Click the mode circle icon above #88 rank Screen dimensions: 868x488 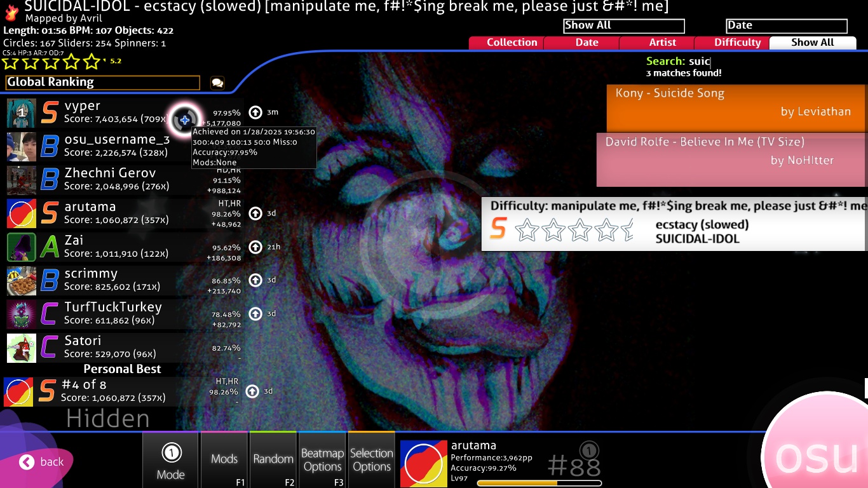coord(589,451)
